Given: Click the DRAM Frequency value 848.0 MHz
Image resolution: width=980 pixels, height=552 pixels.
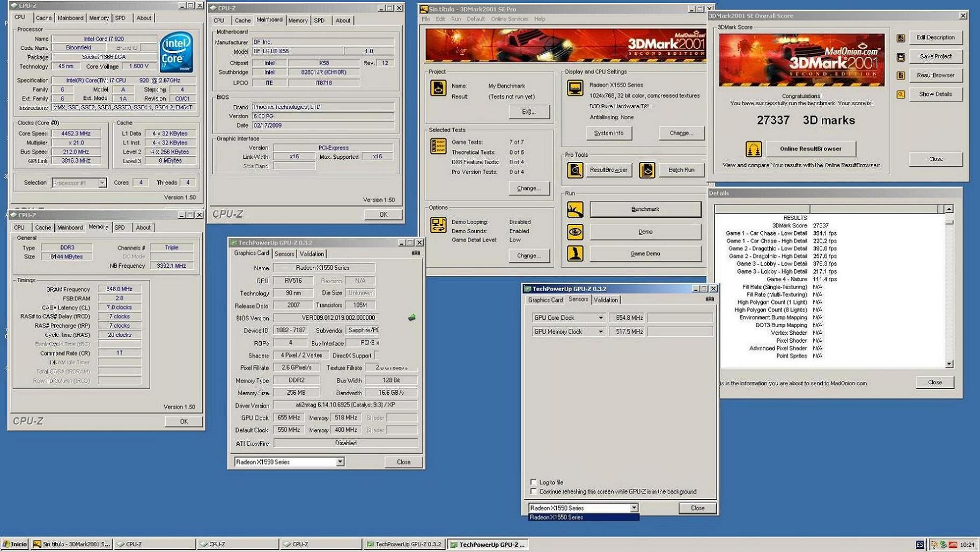Looking at the screenshot, I should [119, 289].
